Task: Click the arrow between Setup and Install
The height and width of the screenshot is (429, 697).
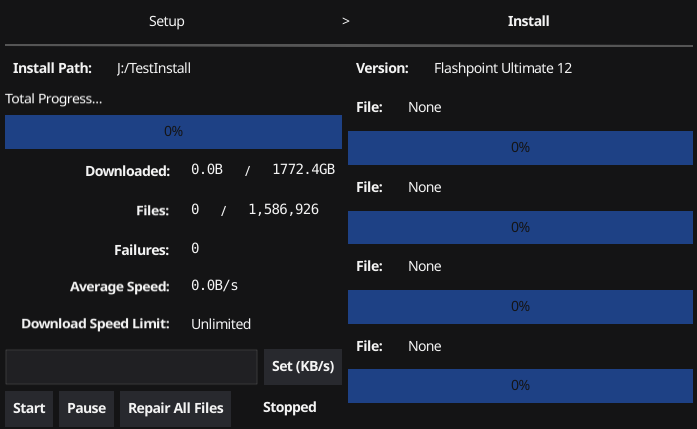Action: coord(345,21)
